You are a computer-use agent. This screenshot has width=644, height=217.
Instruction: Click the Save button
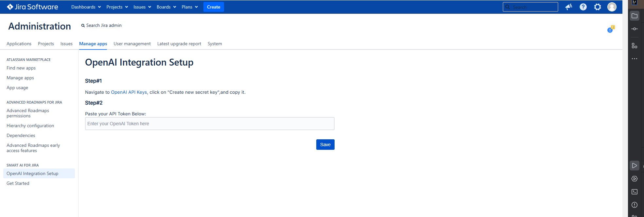pyautogui.click(x=325, y=145)
